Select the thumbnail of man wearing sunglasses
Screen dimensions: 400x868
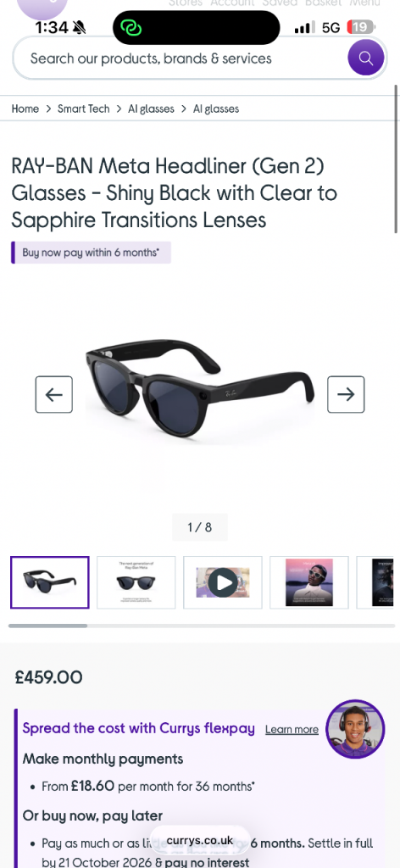pos(309,582)
